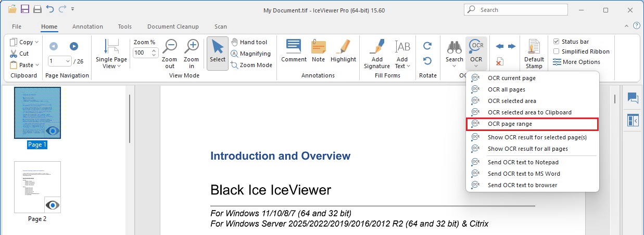Image resolution: width=644 pixels, height=235 pixels.
Task: Choose Show OCR result for selected page(s)
Action: [x=533, y=137]
